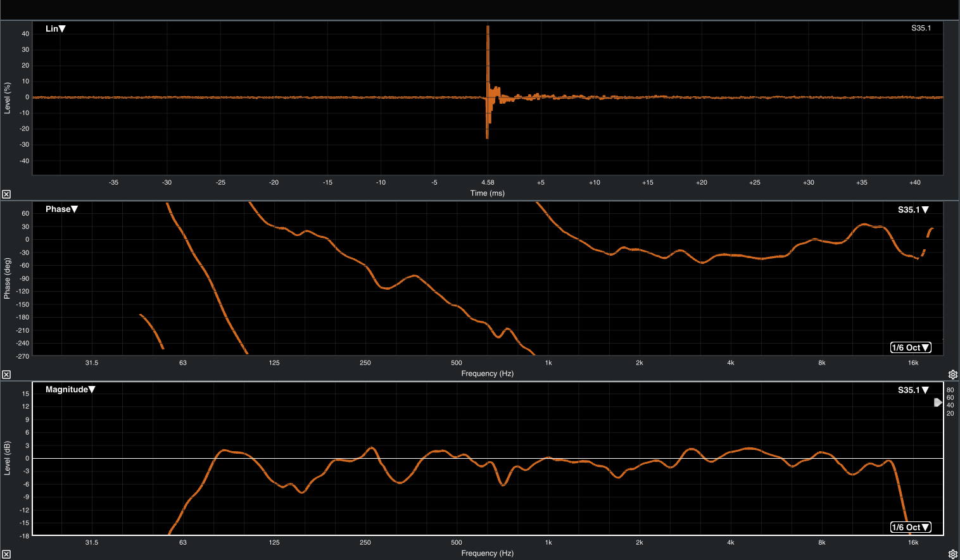This screenshot has height=560, width=960.
Task: Open Phase graph settings gear
Action: (x=952, y=375)
